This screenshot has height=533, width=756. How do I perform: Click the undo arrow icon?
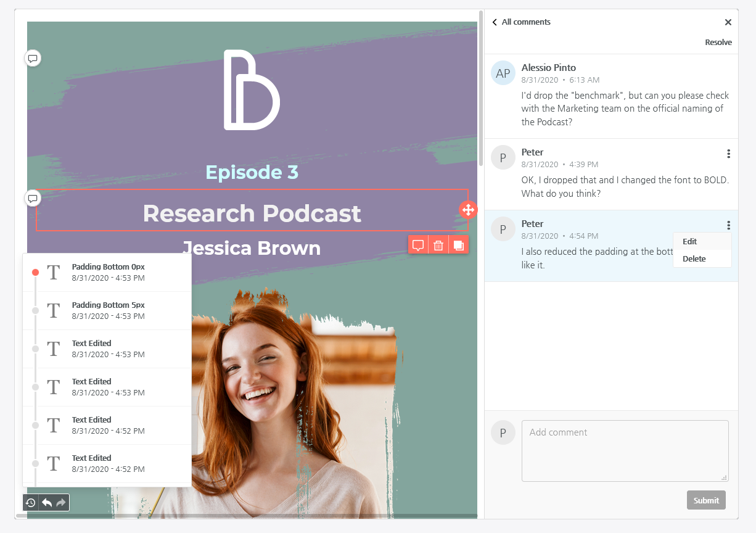pyautogui.click(x=47, y=503)
